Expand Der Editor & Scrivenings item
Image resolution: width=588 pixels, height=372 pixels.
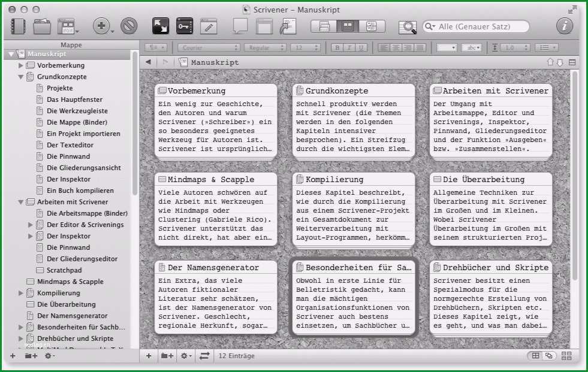coord(31,225)
